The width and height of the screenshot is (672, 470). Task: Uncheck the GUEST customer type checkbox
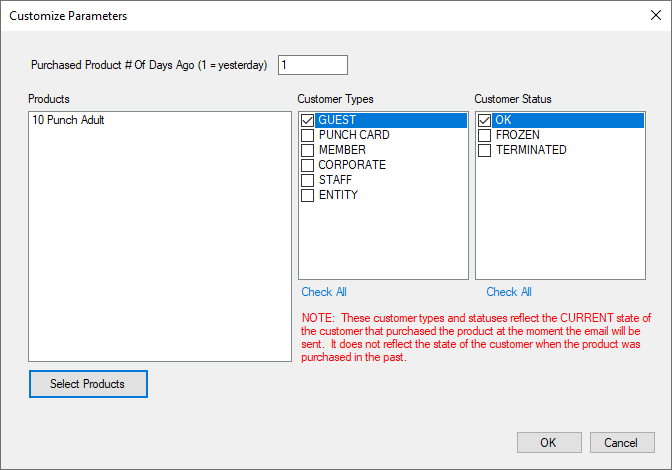point(307,120)
